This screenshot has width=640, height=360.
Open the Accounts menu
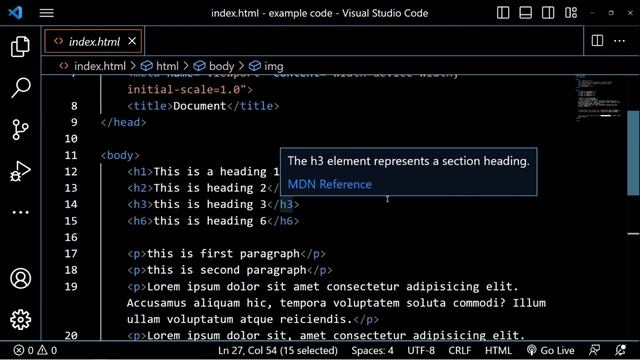pos(20,278)
